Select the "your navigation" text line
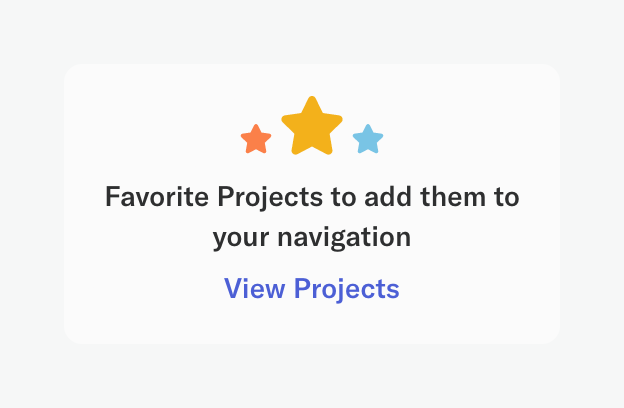 click(312, 238)
